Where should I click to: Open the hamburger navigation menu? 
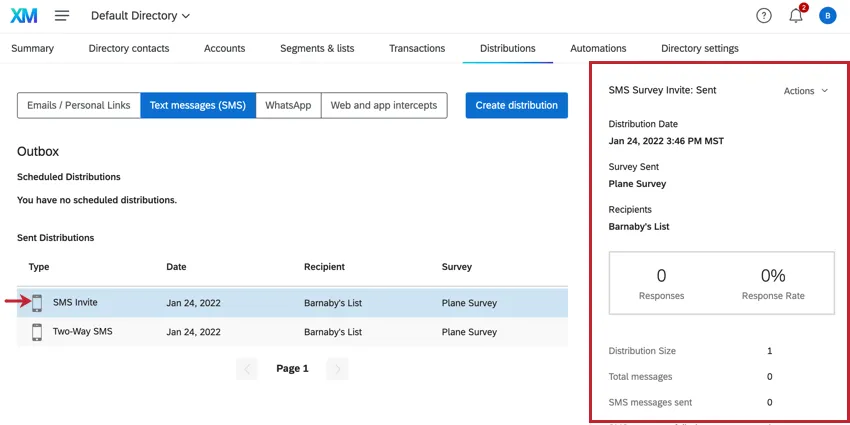click(62, 16)
